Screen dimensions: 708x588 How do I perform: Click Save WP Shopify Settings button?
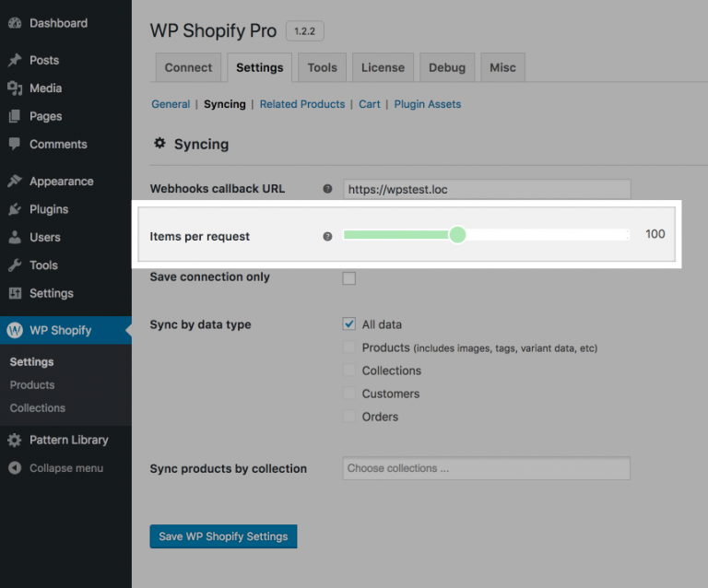223,536
